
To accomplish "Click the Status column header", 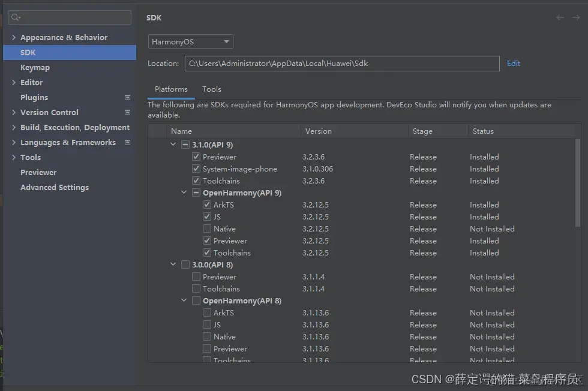I will [521, 131].
